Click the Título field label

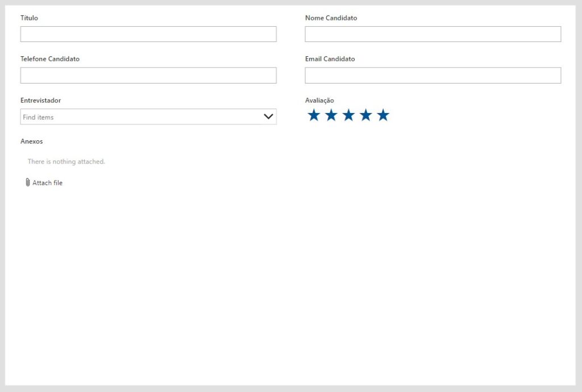(29, 18)
